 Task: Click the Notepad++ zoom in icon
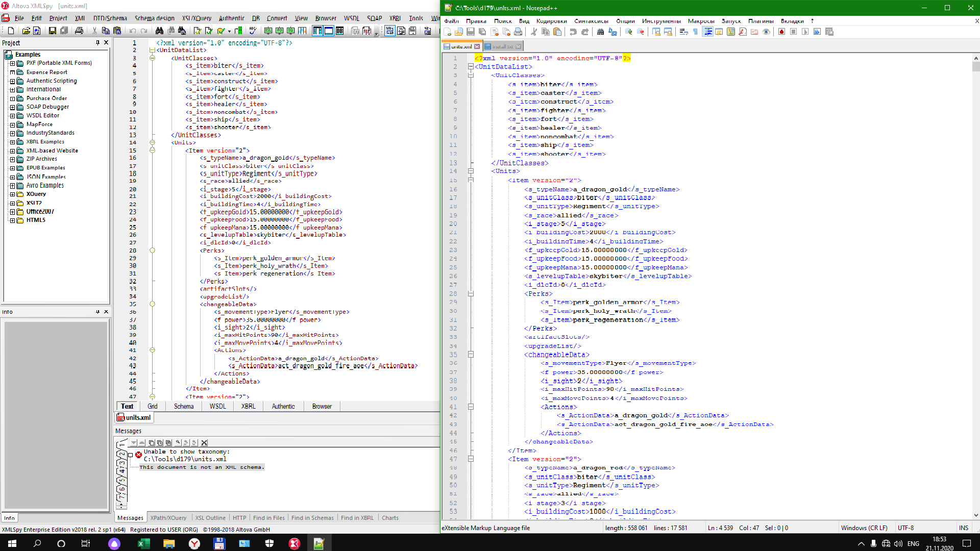[629, 32]
